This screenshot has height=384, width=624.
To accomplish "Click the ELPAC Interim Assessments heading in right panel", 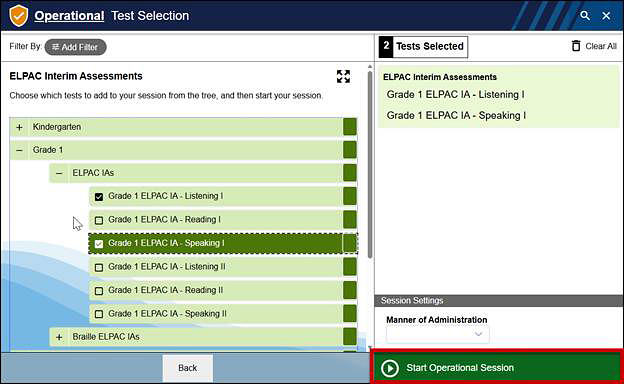I will point(440,77).
